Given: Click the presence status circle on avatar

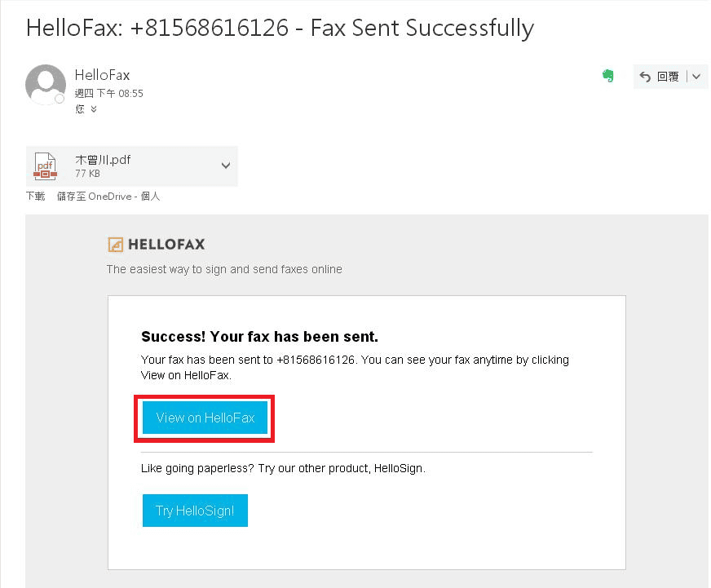Looking at the screenshot, I should pos(60,99).
